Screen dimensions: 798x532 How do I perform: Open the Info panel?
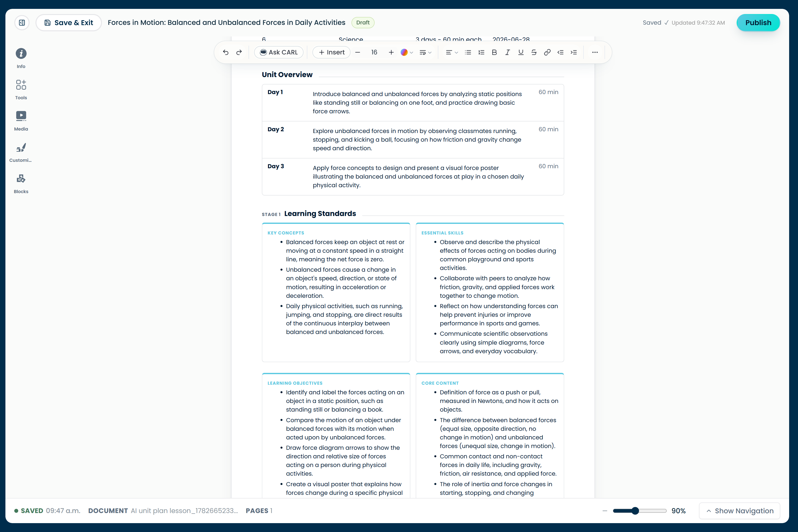[x=21, y=58]
